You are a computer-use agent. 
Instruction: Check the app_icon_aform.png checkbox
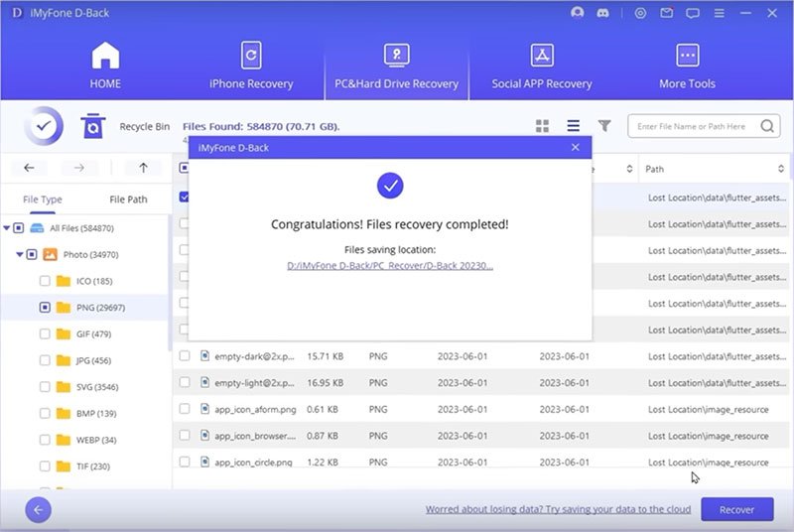(x=185, y=409)
